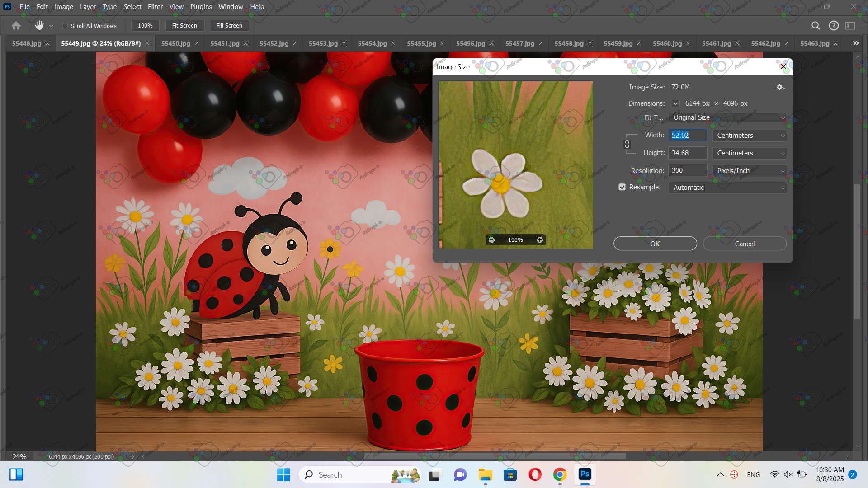Open Image Size gear settings icon
This screenshot has width=868, height=488.
tap(780, 87)
